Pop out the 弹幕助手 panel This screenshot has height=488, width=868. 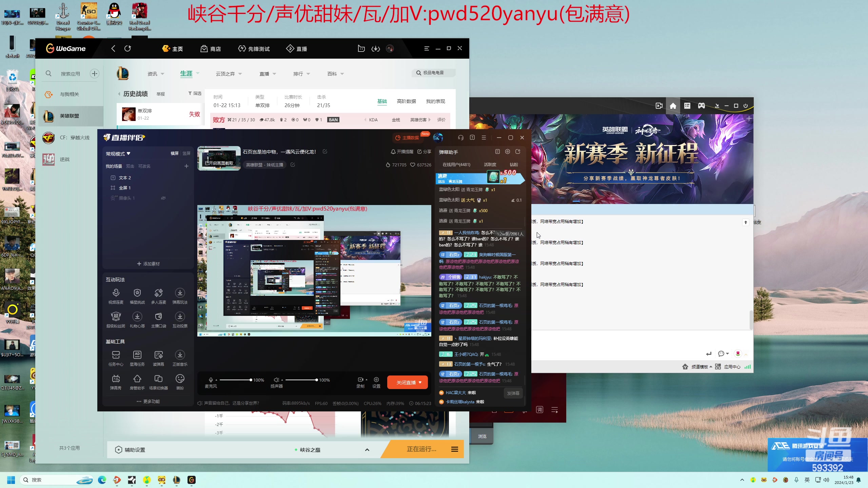518,152
